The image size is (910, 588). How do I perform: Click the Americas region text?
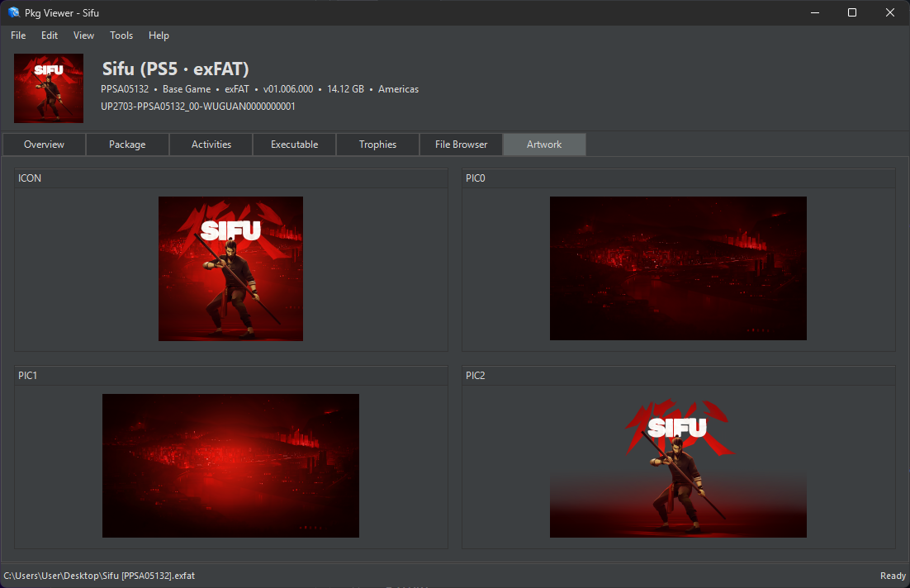[398, 89]
